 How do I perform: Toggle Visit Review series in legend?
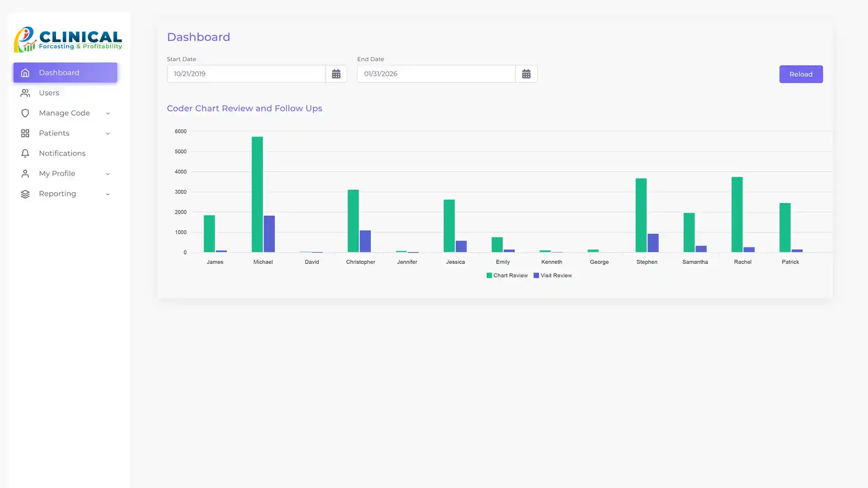(x=552, y=275)
